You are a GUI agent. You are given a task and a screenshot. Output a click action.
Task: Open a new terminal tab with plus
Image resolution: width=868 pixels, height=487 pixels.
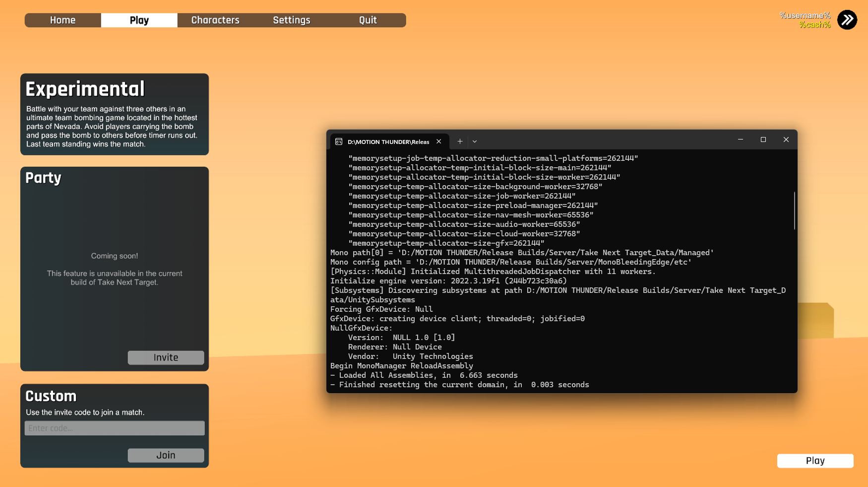tap(460, 141)
